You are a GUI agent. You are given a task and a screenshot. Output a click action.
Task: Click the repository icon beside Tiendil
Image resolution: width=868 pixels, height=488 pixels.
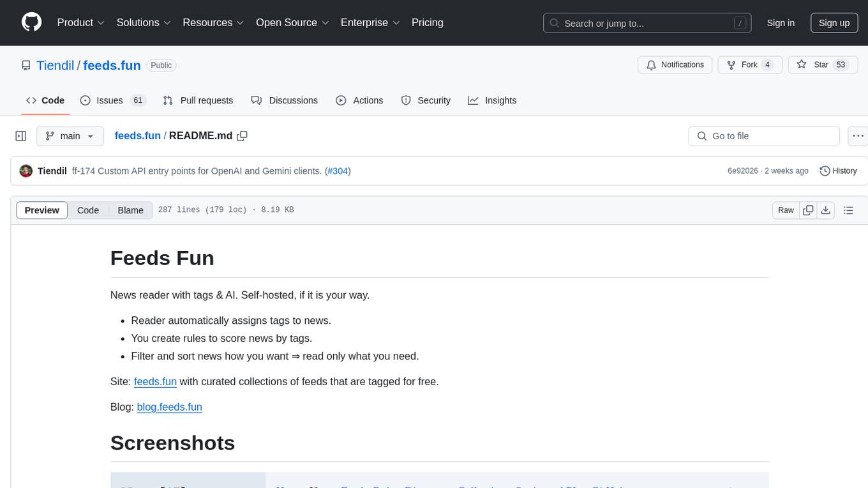pyautogui.click(x=26, y=65)
